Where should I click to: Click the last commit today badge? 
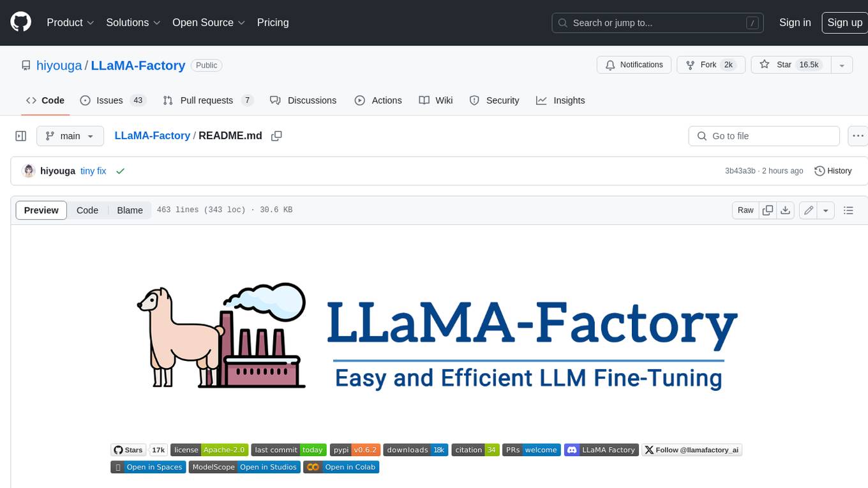click(289, 450)
